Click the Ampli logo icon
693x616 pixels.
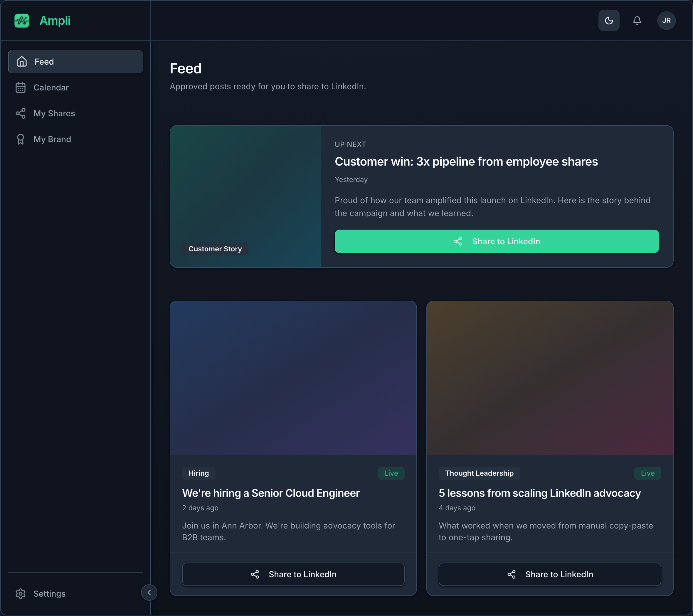point(22,20)
